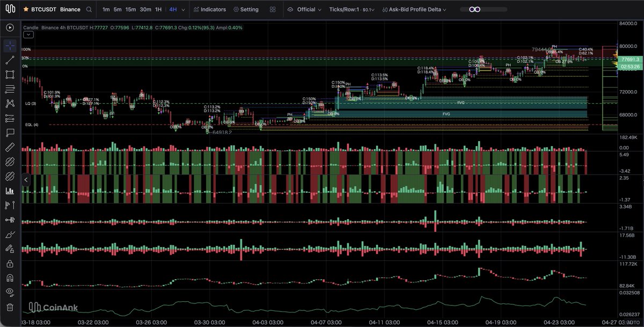This screenshot has width=644, height=327.
Task: Delete drawings with trash can icon
Action: click(x=10, y=307)
